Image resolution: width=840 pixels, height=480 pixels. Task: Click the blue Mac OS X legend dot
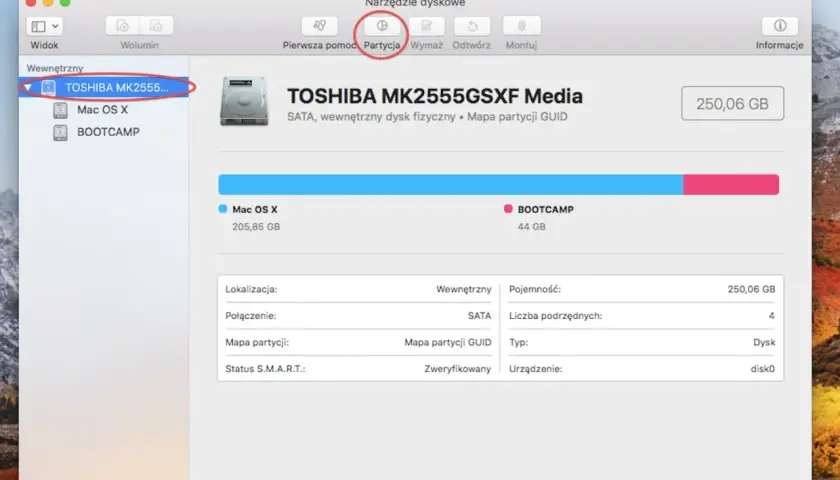pyautogui.click(x=223, y=209)
